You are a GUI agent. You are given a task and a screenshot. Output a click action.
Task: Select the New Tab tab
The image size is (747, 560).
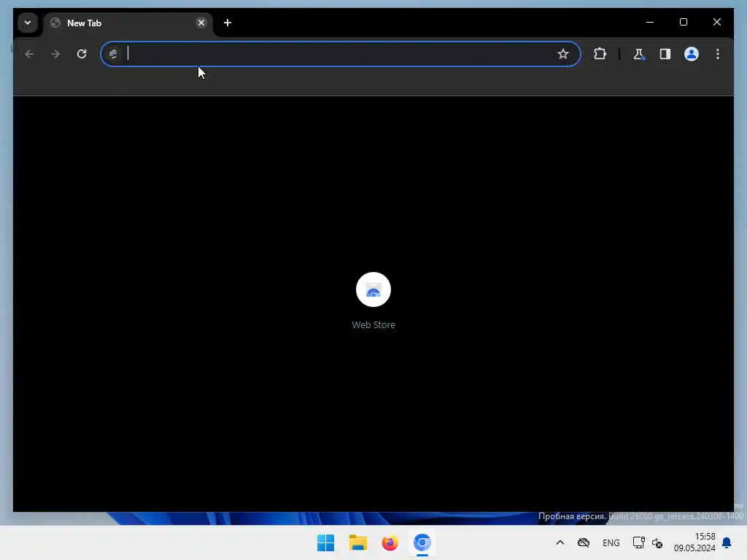tap(128, 23)
